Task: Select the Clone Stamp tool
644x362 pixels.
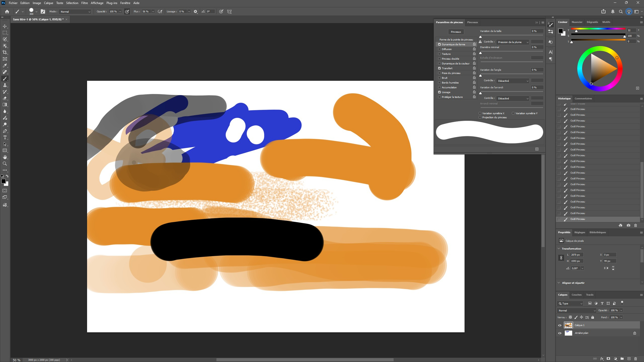Action: 5,85
